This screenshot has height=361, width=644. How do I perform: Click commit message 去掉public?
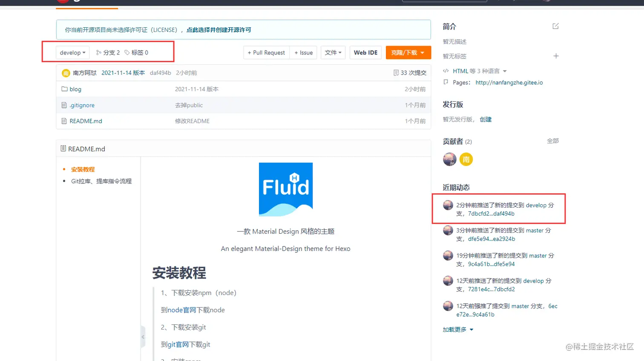point(189,105)
